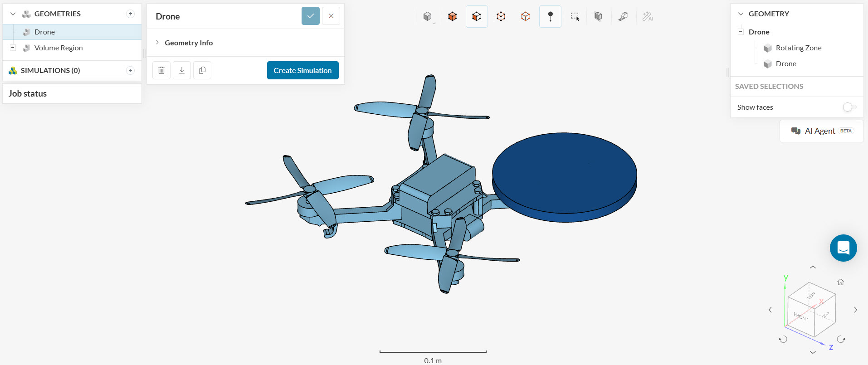Open the measuring tape tool
The image size is (868, 365).
click(623, 17)
